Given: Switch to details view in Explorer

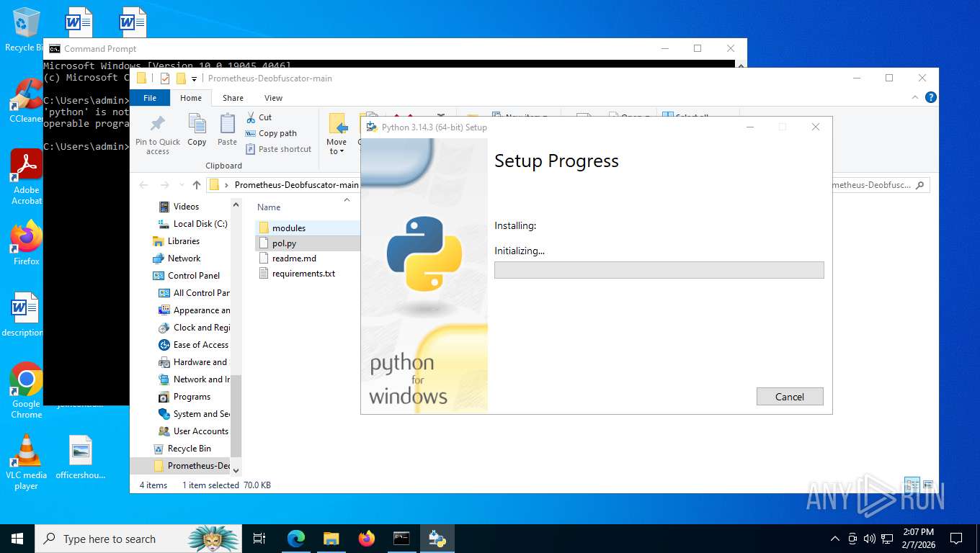Looking at the screenshot, I should (912, 485).
